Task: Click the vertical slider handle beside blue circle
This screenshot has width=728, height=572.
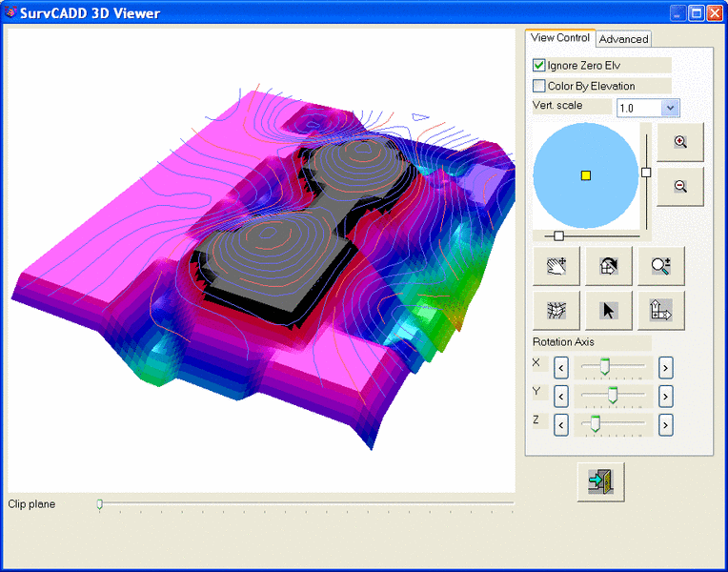Action: tap(646, 173)
